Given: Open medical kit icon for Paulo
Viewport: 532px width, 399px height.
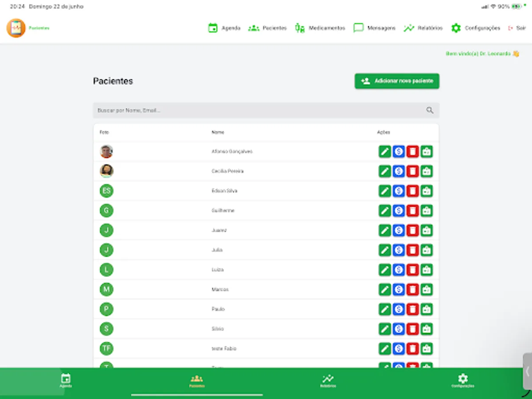Looking at the screenshot, I should [x=426, y=309].
